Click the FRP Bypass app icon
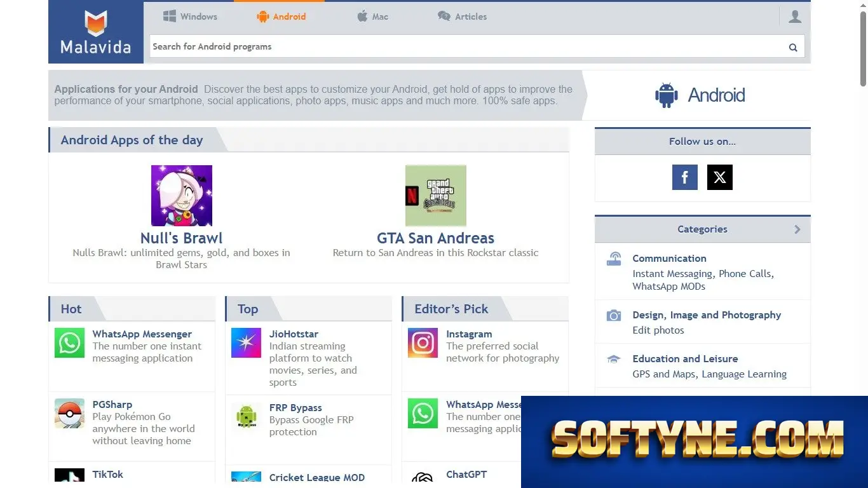Viewport: 868px width, 488px height. pos(246,417)
